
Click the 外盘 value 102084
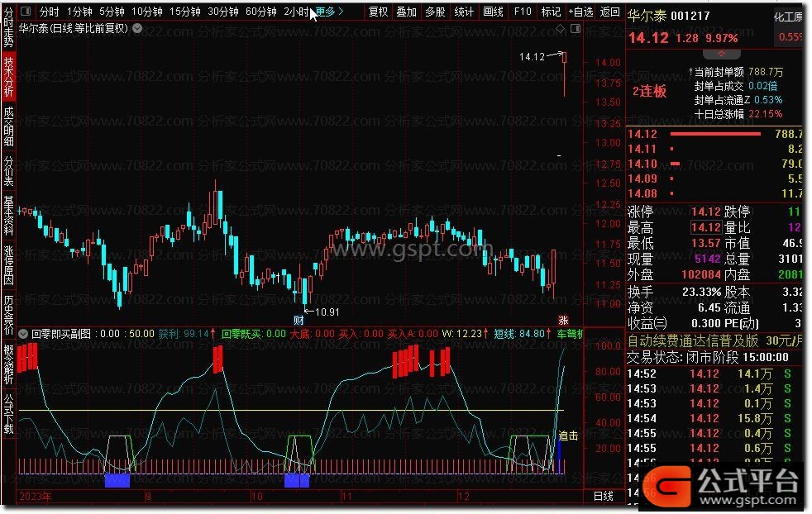[x=700, y=275]
